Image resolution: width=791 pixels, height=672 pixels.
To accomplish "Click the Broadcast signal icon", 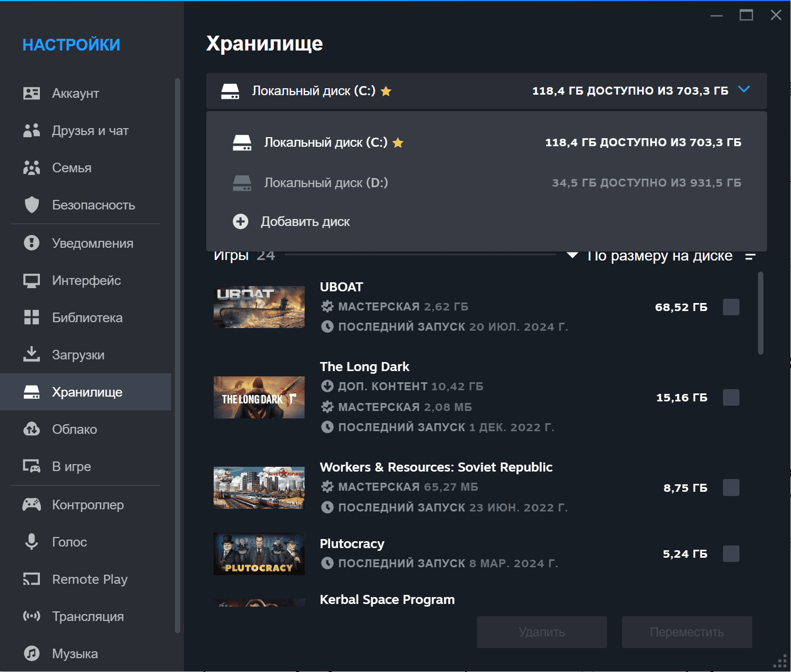I will pos(31,616).
